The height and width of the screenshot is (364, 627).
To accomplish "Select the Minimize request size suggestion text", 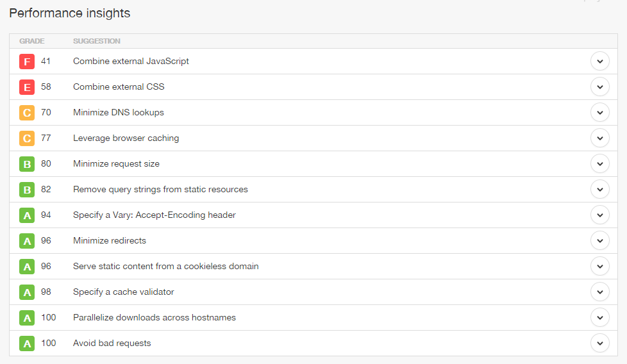I will pos(116,164).
